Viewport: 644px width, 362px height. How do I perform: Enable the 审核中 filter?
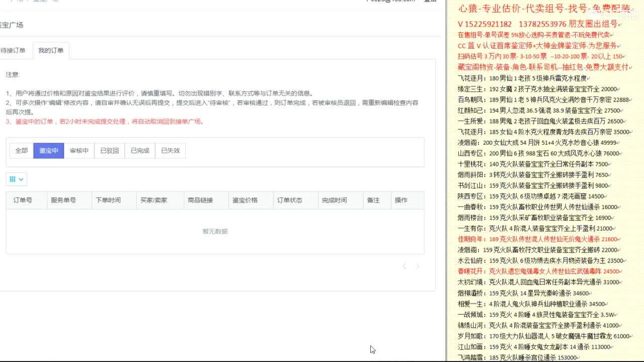(78, 150)
